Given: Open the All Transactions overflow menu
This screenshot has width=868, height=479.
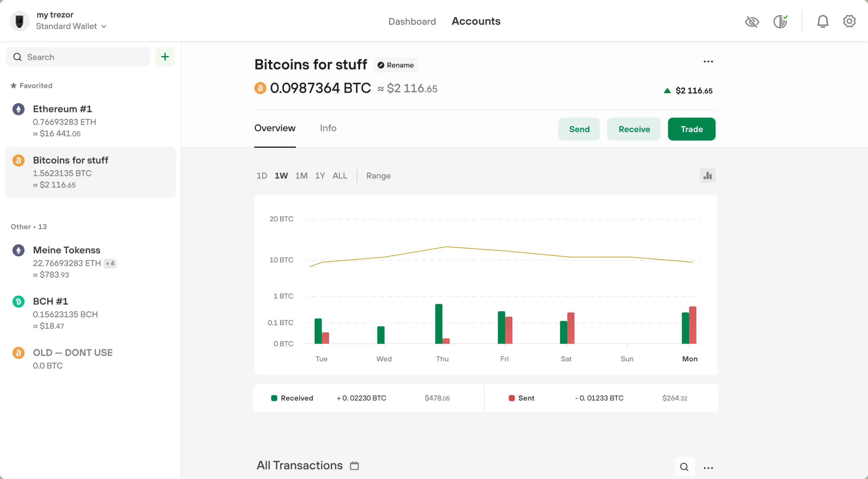Looking at the screenshot, I should click(708, 467).
